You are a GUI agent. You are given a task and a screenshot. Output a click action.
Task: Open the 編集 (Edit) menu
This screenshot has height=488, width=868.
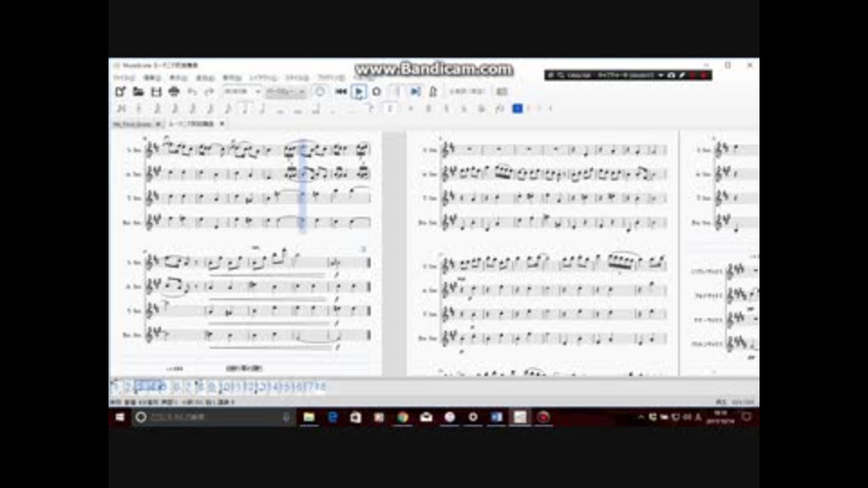tap(152, 78)
